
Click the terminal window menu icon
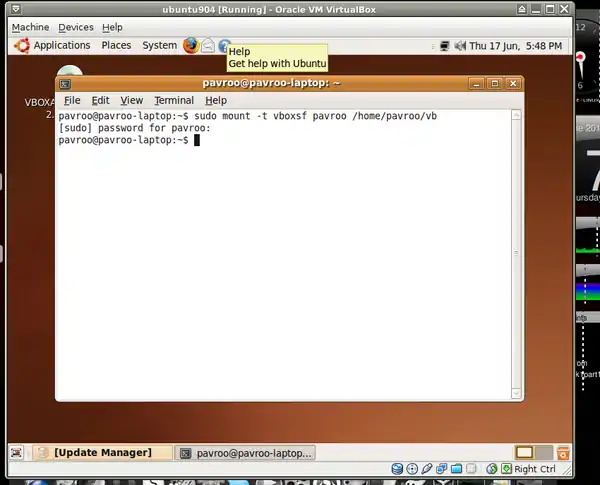(68, 84)
